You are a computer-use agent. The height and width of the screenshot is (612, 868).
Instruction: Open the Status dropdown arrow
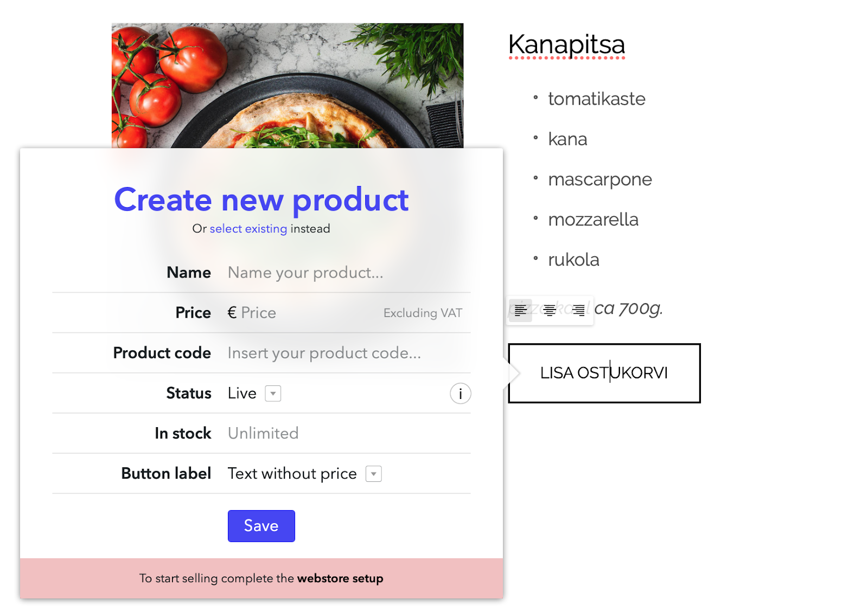(x=273, y=394)
